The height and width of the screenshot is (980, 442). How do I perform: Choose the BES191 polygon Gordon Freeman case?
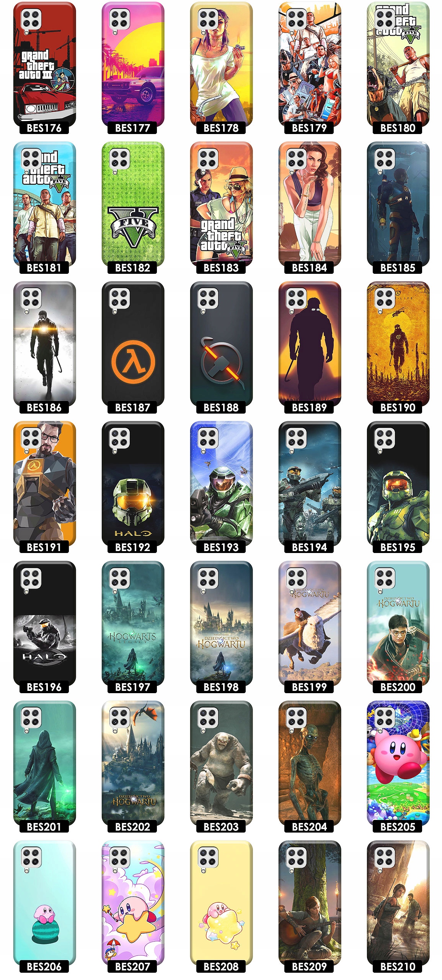coord(44,484)
